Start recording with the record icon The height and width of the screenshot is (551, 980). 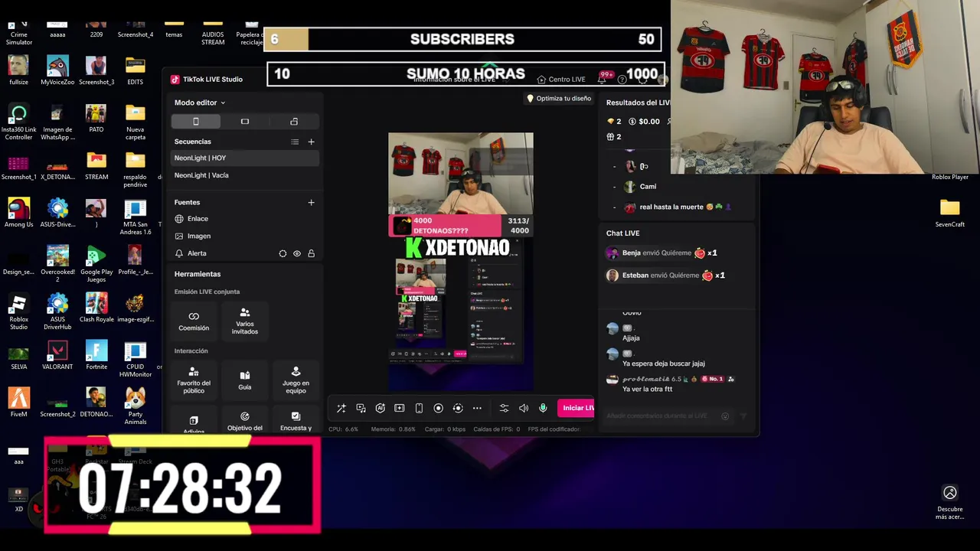click(439, 409)
